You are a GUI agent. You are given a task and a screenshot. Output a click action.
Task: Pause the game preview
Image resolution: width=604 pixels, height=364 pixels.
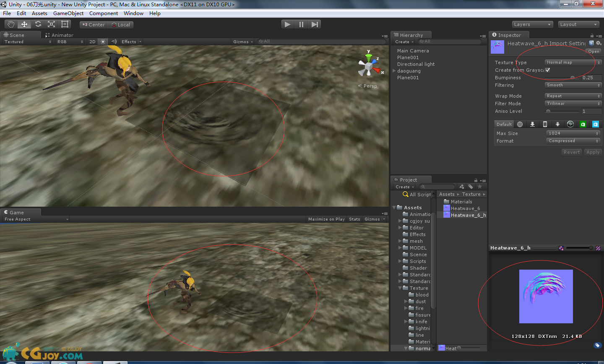301,24
